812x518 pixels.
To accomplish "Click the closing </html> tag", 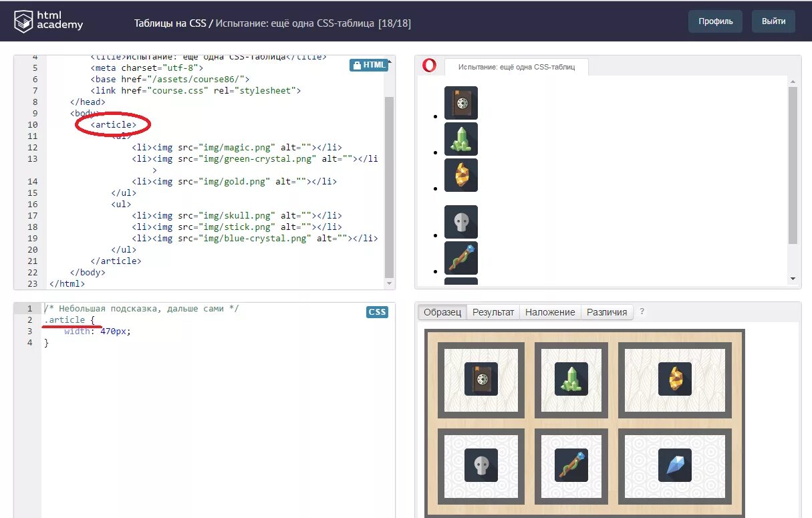I will click(x=67, y=284).
